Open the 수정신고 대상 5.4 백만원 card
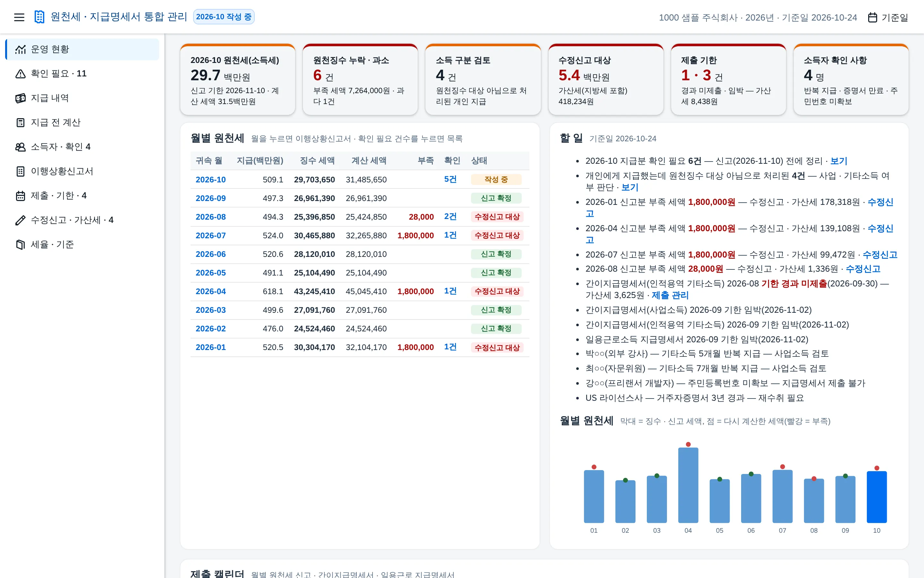The width and height of the screenshot is (924, 578). pyautogui.click(x=605, y=80)
